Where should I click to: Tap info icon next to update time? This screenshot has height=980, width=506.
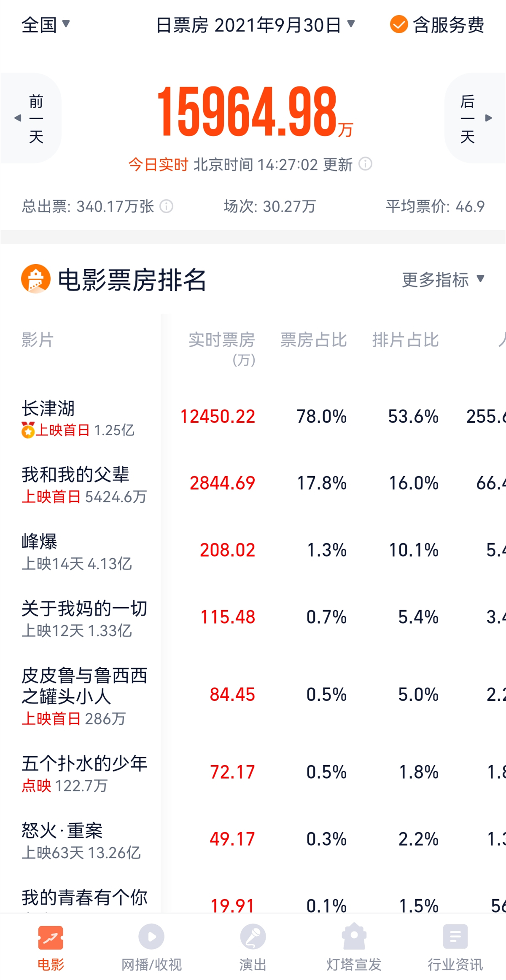point(365,164)
